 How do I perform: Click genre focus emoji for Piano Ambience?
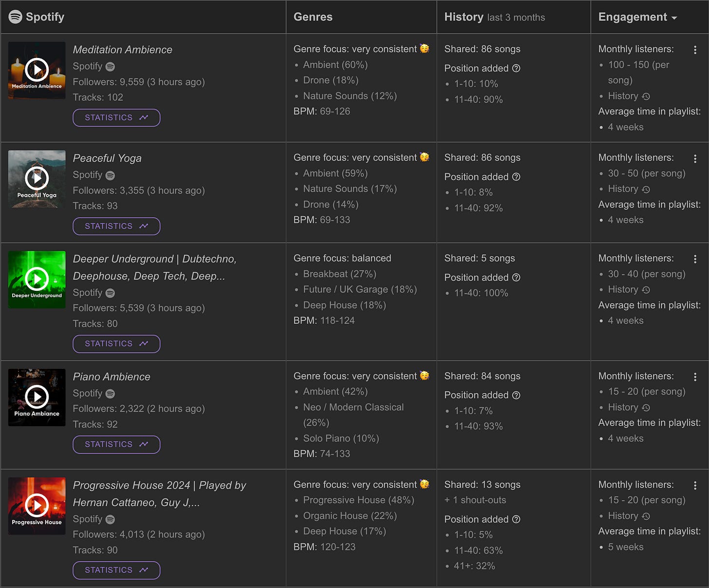click(x=425, y=376)
